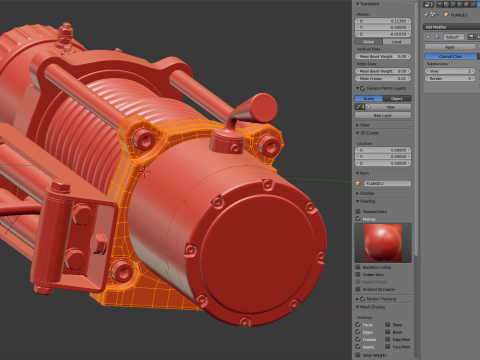The width and height of the screenshot is (480, 360).
Task: Enable Hidden Wire checkbox
Action: 358,274
